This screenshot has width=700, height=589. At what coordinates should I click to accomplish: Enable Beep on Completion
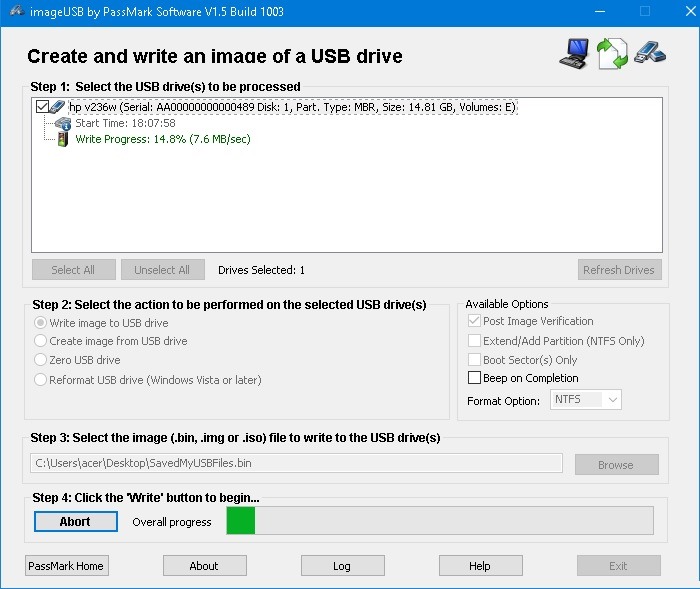474,378
